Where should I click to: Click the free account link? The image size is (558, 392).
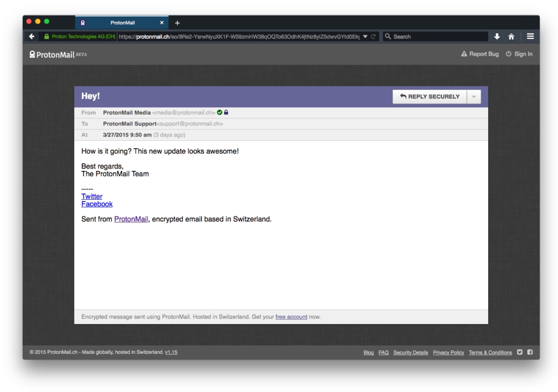[x=291, y=317]
